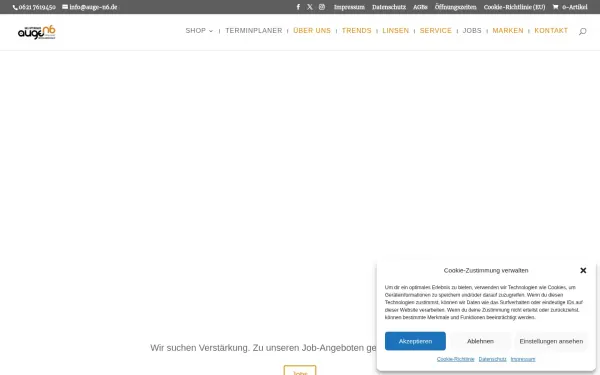This screenshot has width=600, height=375.
Task: Open the Öffnungszeiten link
Action: click(x=455, y=7)
